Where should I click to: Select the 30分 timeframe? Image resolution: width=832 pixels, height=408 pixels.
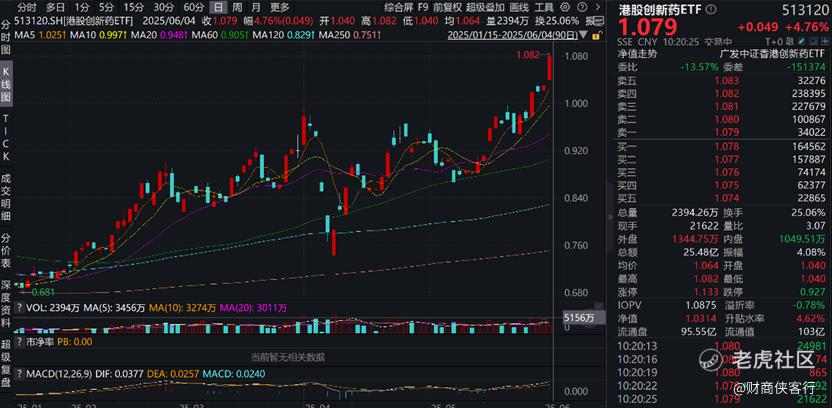coord(163,7)
